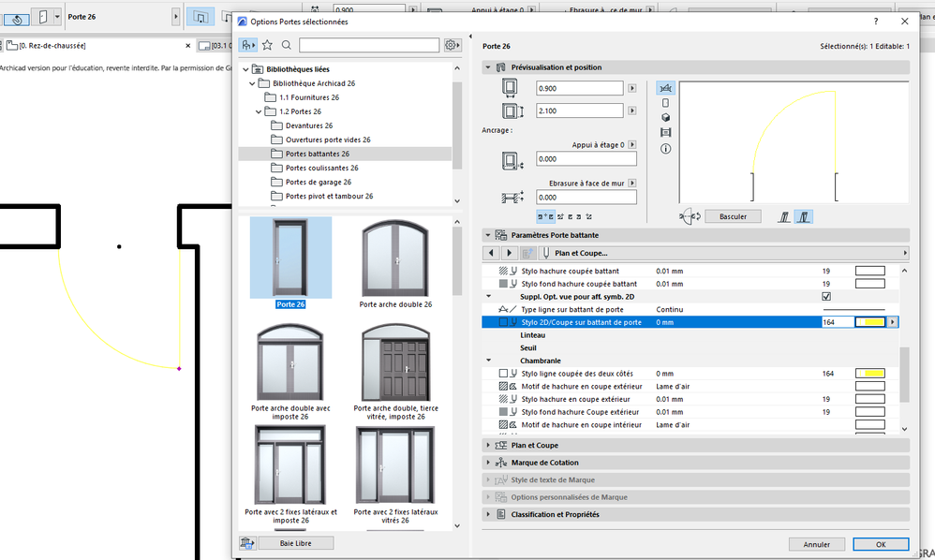Expand the Classification et Propriétés panel

pos(555,514)
